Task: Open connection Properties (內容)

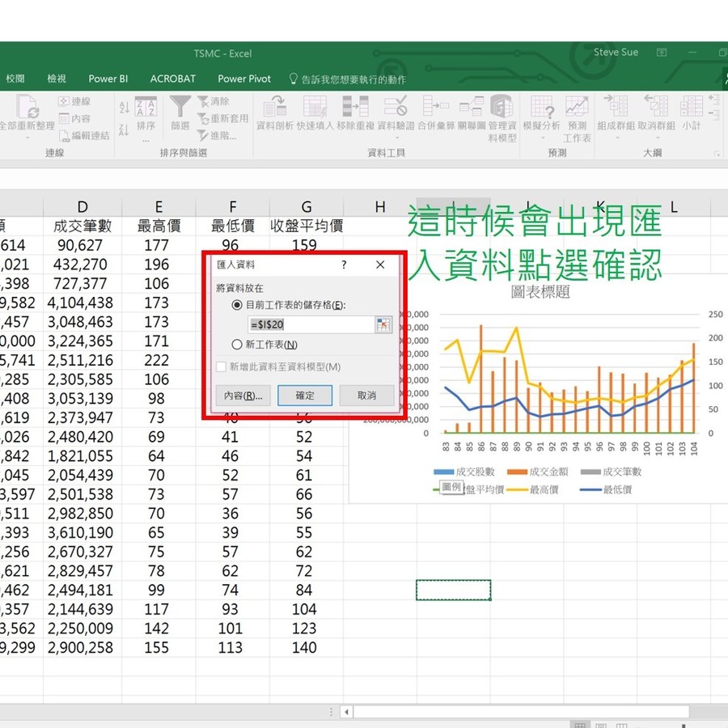Action: 74,118
